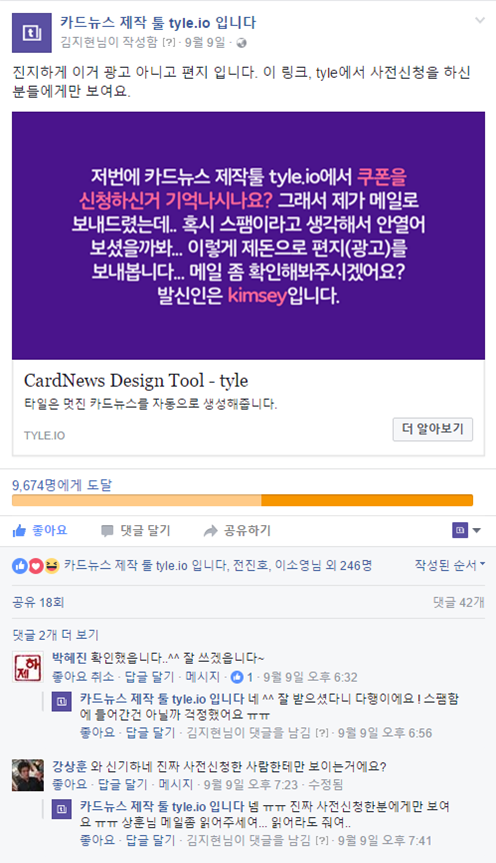
Task: Click the red heart reaction icon
Action: coord(36,565)
